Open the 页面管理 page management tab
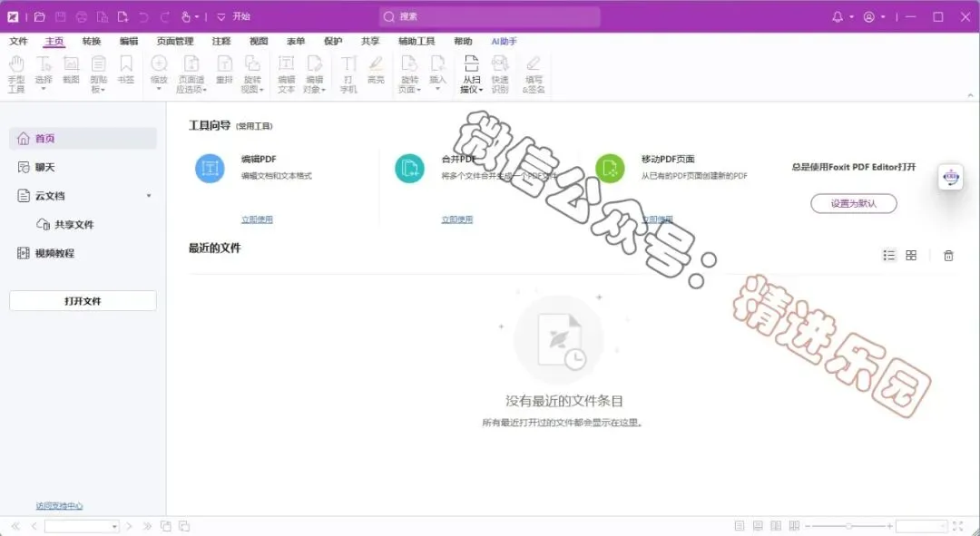Image resolution: width=980 pixels, height=536 pixels. pyautogui.click(x=175, y=41)
